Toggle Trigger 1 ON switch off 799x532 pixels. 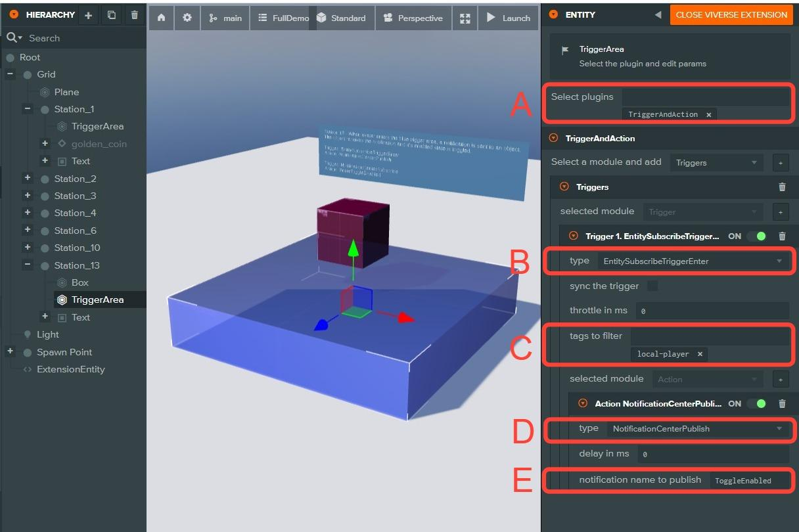point(756,236)
